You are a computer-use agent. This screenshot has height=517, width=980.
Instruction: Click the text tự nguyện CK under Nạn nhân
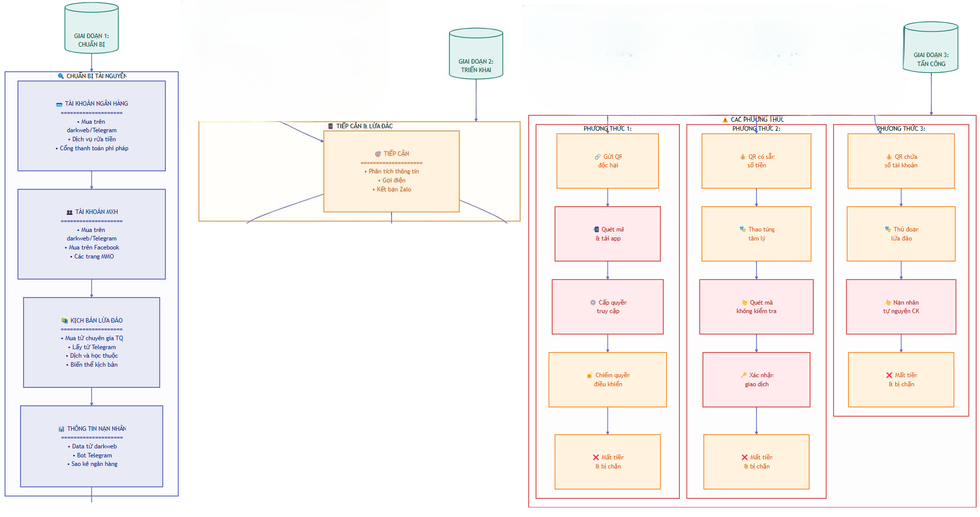pyautogui.click(x=901, y=311)
